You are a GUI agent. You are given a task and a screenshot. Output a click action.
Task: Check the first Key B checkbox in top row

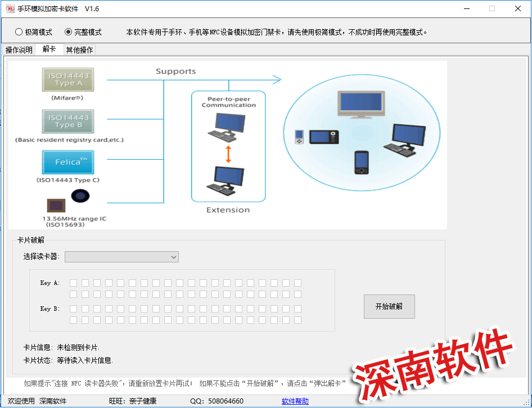click(73, 309)
